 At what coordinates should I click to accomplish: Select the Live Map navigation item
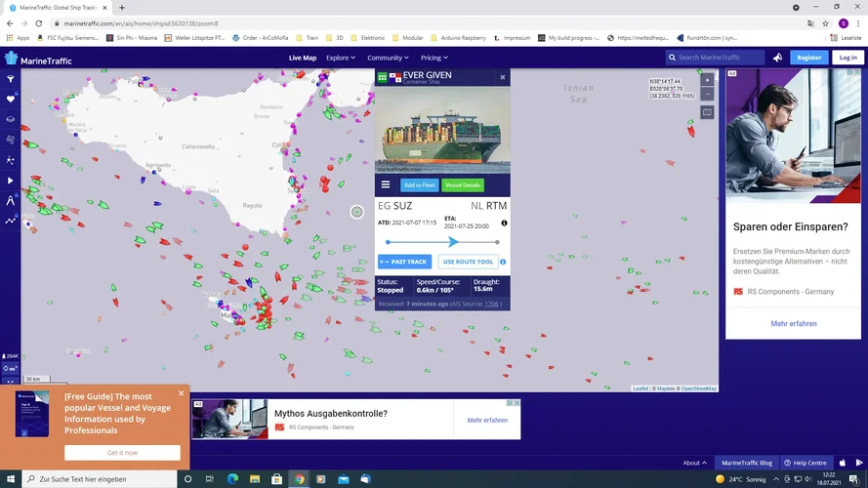coord(303,58)
